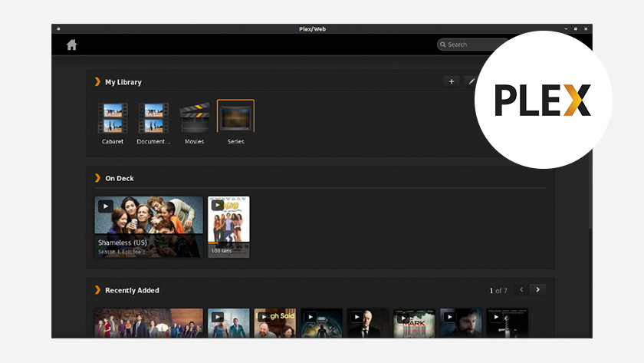
Task: Play 100 Girls from On Deck
Action: pos(218,204)
